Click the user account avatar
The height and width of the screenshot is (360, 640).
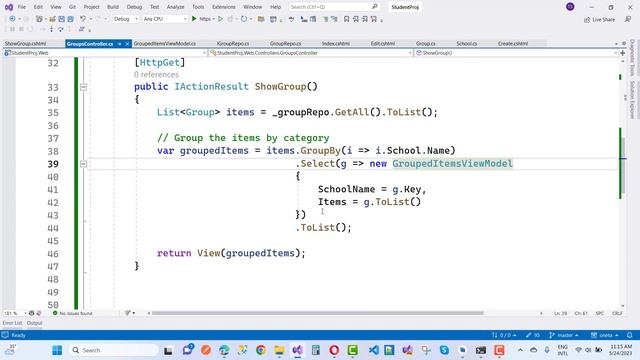tap(570, 7)
